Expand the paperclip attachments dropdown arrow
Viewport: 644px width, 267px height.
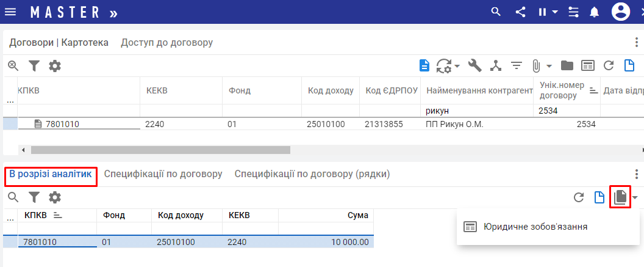549,66
